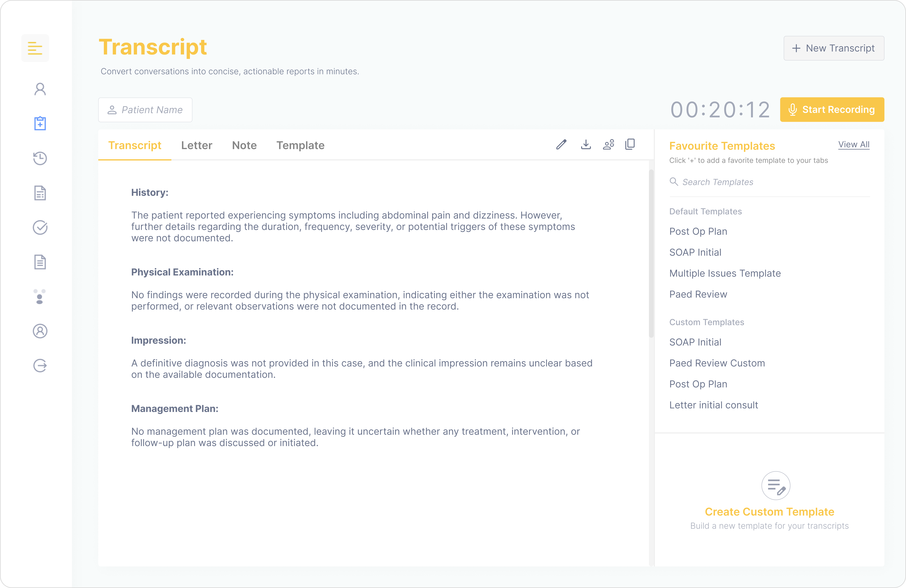Click the logout sidebar icon
This screenshot has width=906, height=588.
(x=40, y=365)
